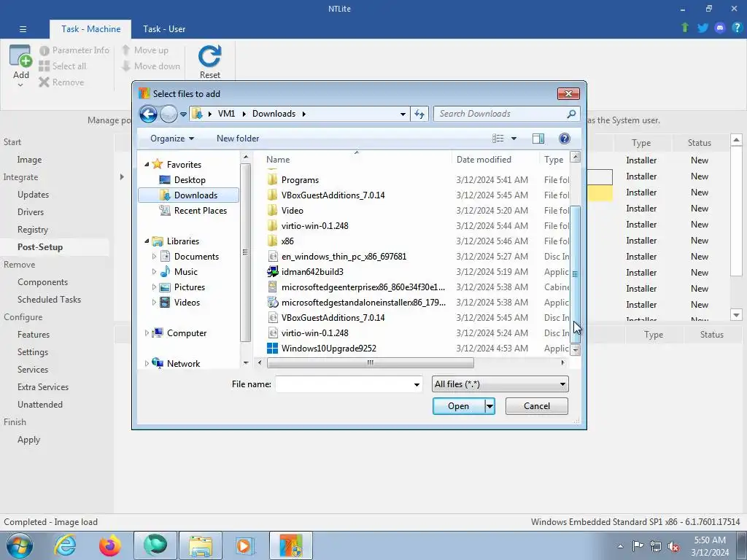Expand the Documents library node
The width and height of the screenshot is (747, 560).
[154, 257]
